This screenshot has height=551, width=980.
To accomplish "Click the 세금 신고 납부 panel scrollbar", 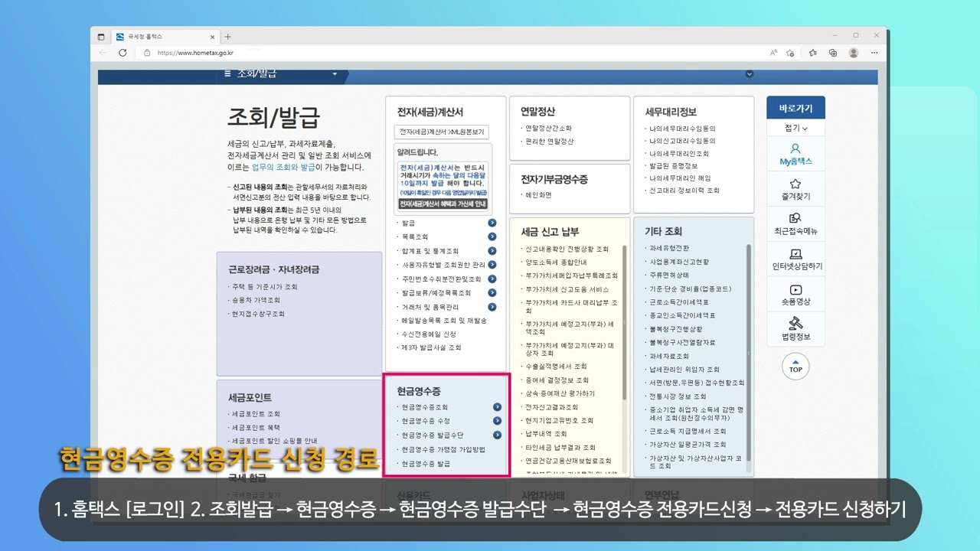I will click(625, 323).
